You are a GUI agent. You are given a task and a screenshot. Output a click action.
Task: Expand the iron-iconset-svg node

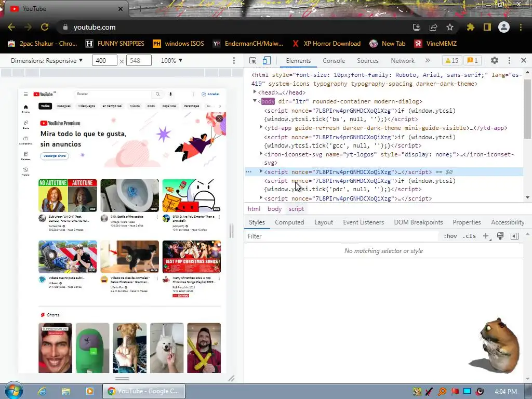(x=261, y=154)
